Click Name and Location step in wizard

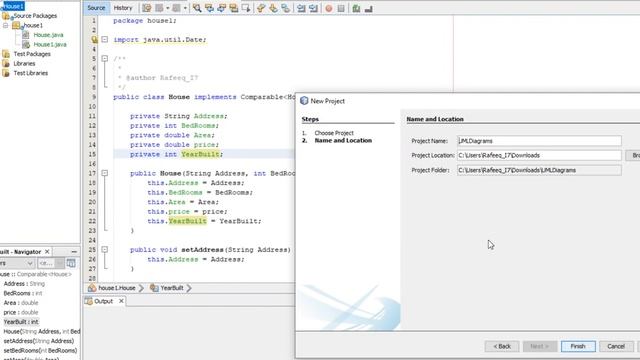343,140
